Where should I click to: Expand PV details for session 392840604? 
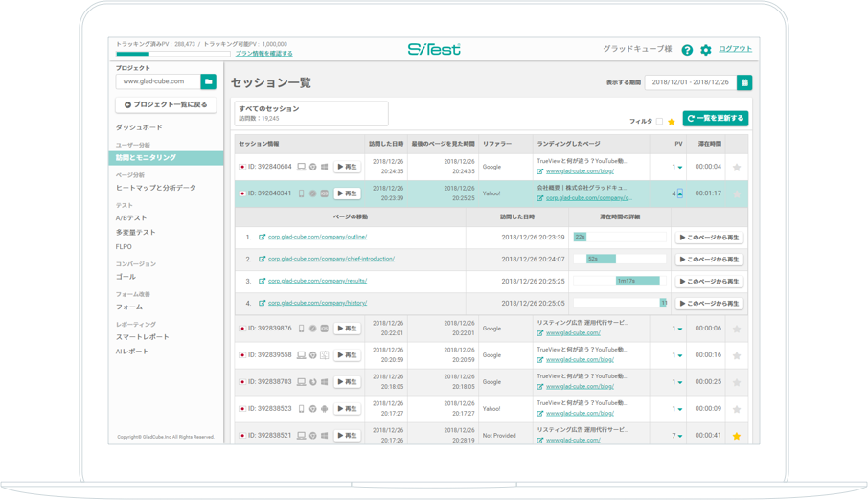(677, 168)
